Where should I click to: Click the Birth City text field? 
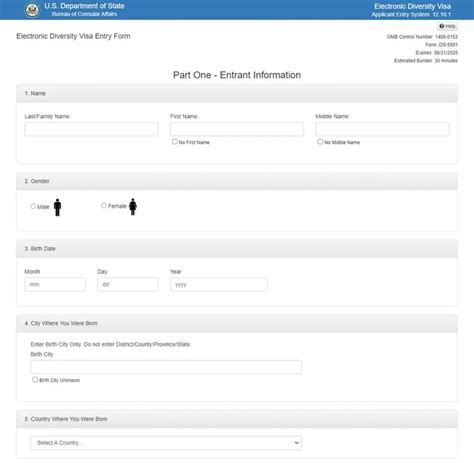(x=166, y=367)
